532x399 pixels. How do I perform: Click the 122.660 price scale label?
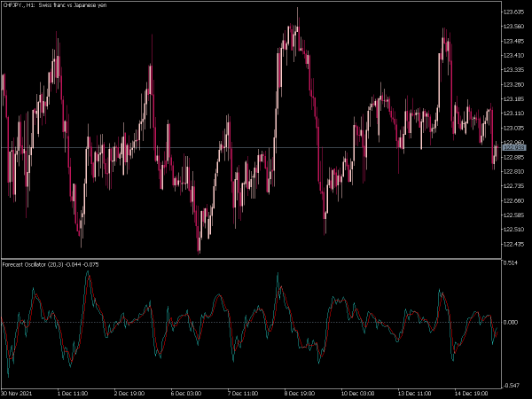513,200
